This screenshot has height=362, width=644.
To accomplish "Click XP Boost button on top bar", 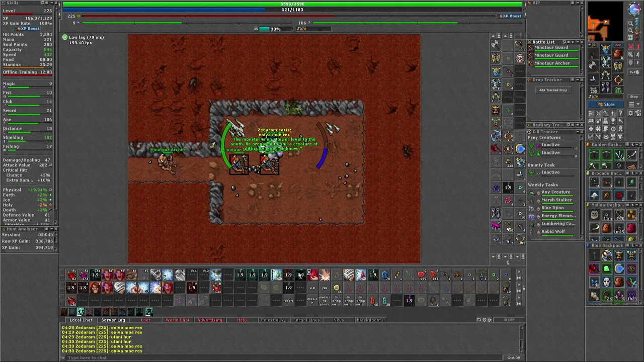I will pos(510,16).
